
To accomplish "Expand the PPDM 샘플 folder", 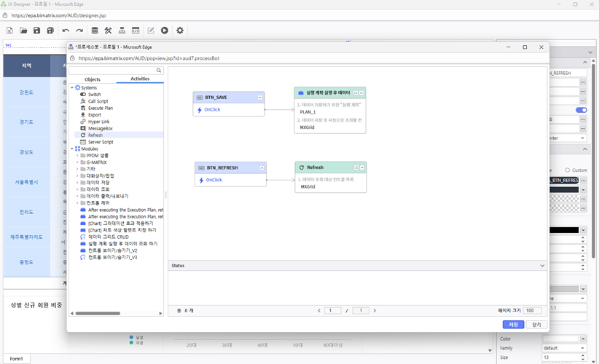I will [x=78, y=155].
